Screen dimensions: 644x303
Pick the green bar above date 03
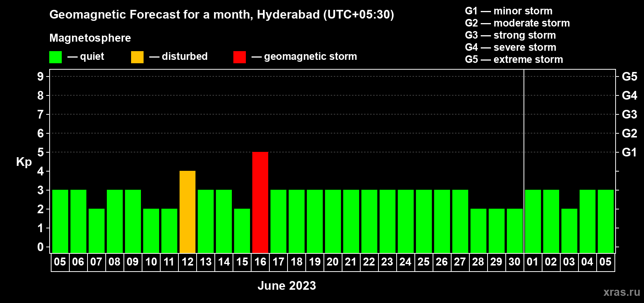click(x=569, y=231)
